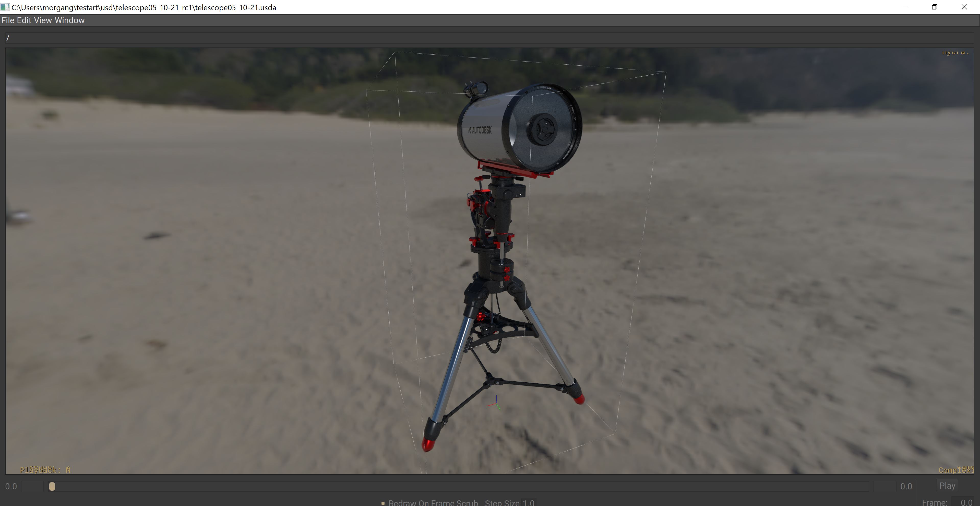Click the end range field right of the slider
The width and height of the screenshot is (980, 506).
pyautogui.click(x=885, y=487)
